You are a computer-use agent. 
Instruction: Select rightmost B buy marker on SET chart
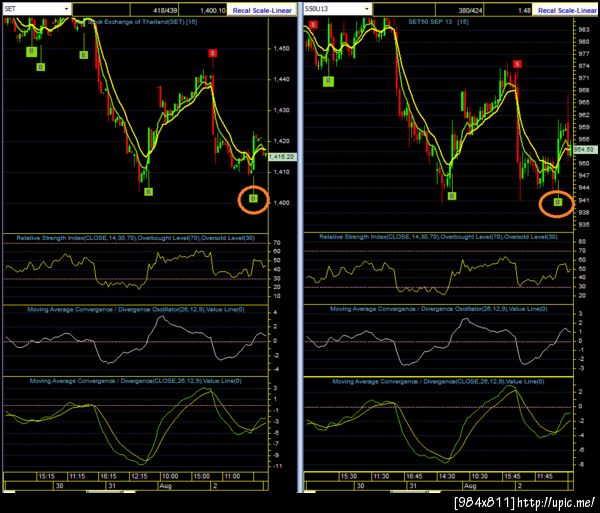pos(253,198)
